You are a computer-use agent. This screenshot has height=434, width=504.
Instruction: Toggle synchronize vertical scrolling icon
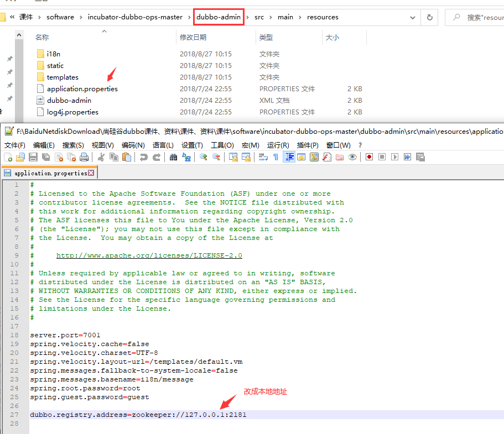[233, 157]
